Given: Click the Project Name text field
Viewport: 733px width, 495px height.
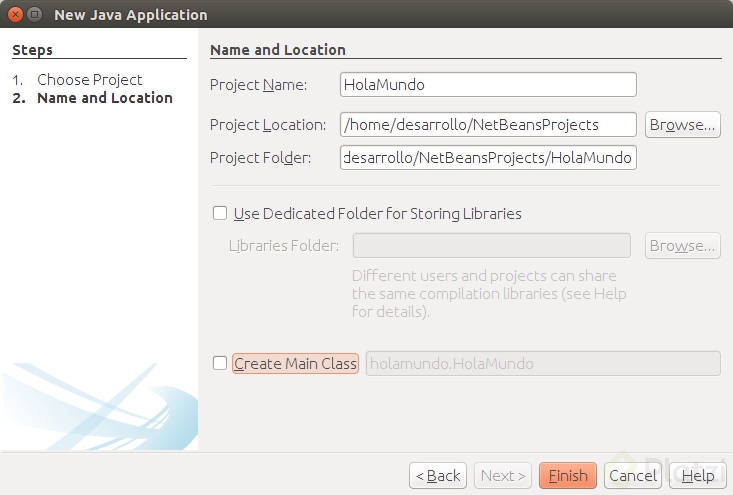Looking at the screenshot, I should tap(488, 85).
